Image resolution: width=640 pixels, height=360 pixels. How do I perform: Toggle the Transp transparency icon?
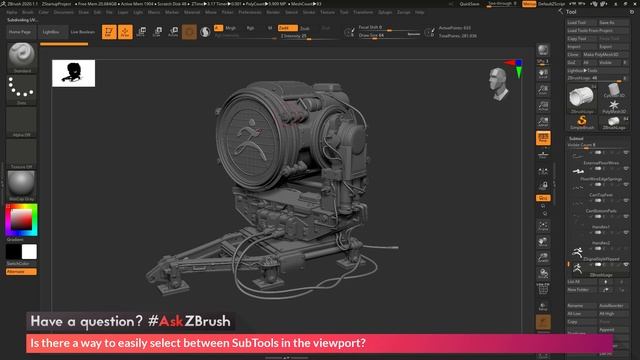coord(543,306)
